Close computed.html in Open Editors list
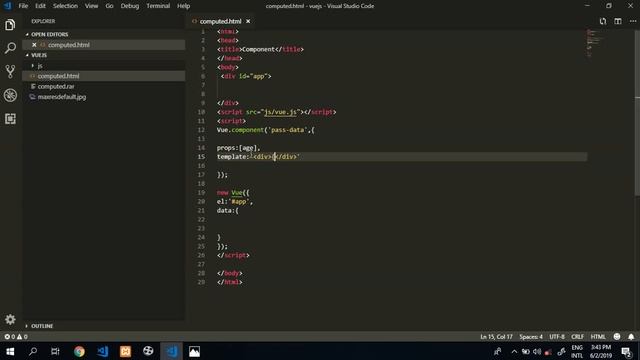This screenshot has height=360, width=640. [34, 45]
